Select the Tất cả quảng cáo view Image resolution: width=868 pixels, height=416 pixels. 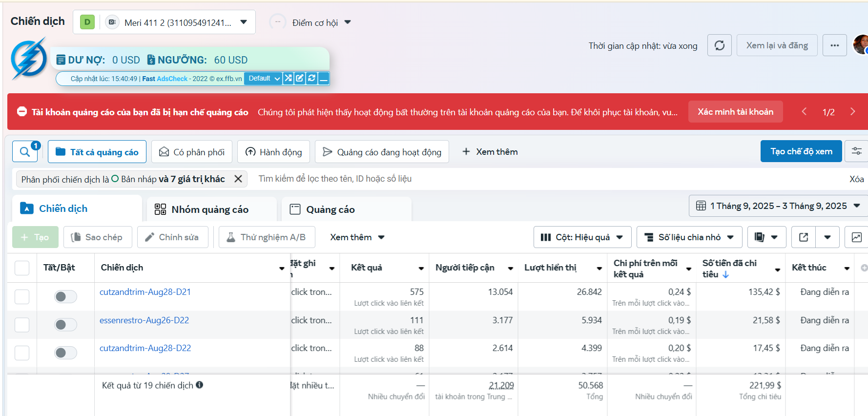(97, 152)
